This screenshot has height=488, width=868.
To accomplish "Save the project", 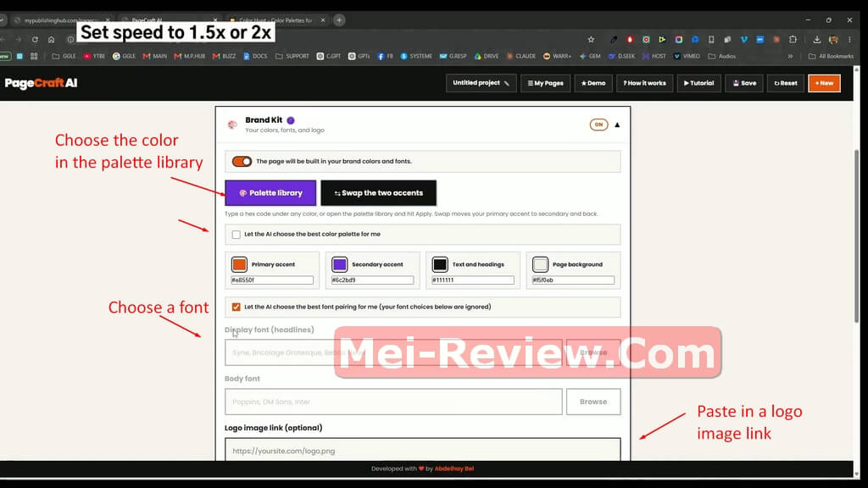I will 744,83.
